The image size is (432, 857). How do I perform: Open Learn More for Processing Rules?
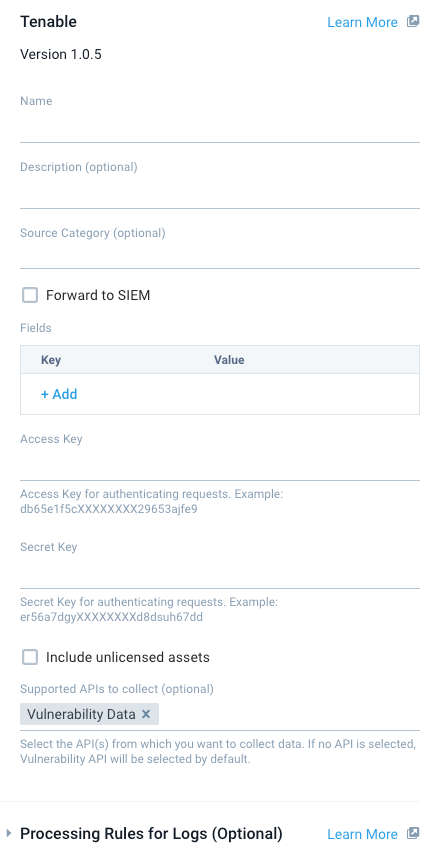[x=362, y=834]
